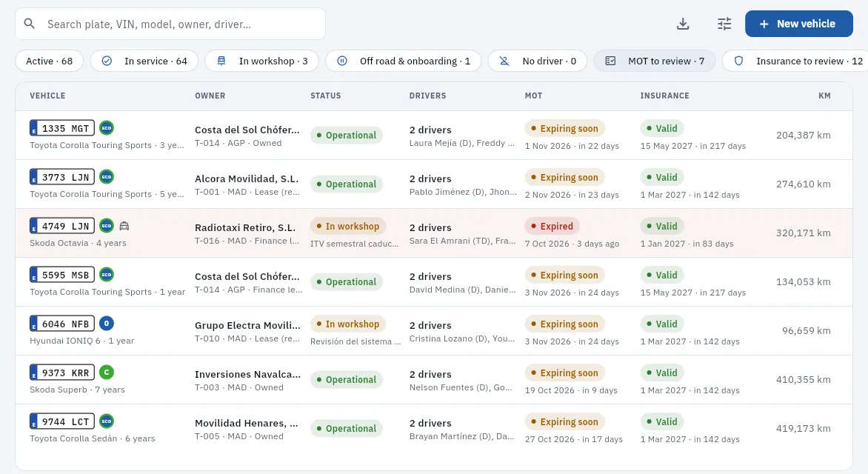Sort by the MOT column header

(x=534, y=96)
